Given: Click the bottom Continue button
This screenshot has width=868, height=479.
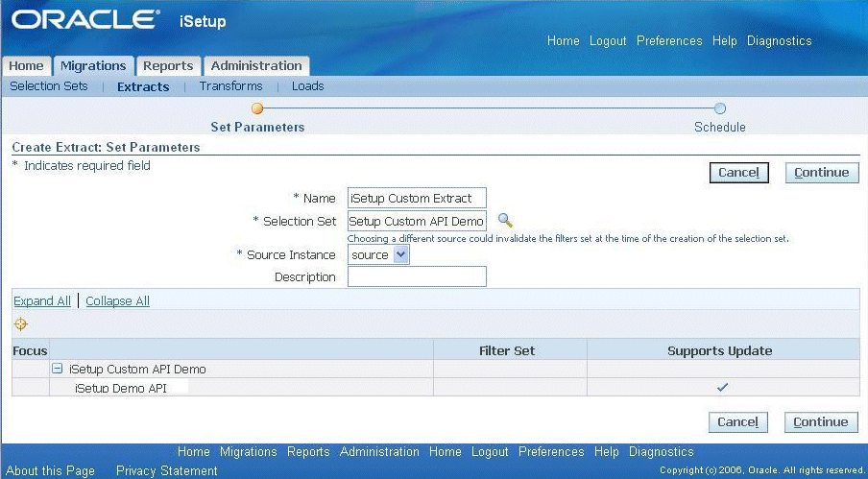Looking at the screenshot, I should tap(820, 422).
